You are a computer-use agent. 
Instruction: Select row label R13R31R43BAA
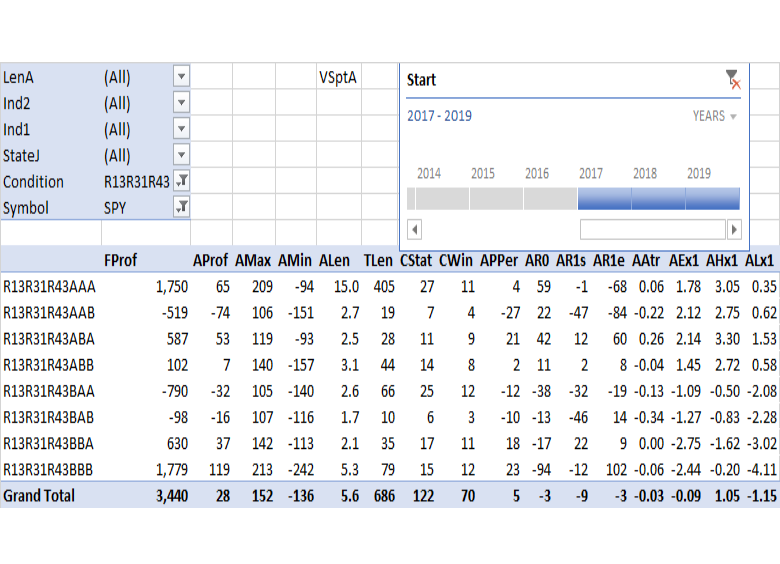pos(49,391)
